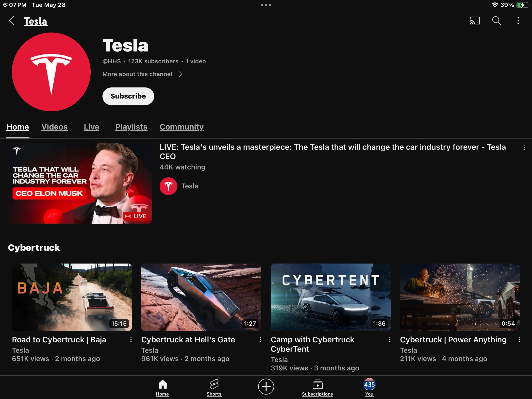Tap the Create plus icon
The width and height of the screenshot is (532, 399).
pyautogui.click(x=266, y=386)
